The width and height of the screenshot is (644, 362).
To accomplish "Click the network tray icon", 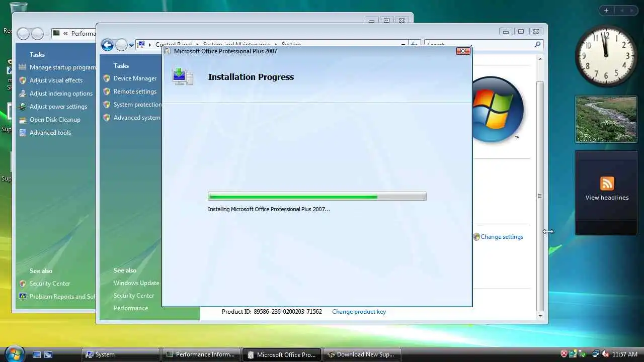I will tap(595, 354).
